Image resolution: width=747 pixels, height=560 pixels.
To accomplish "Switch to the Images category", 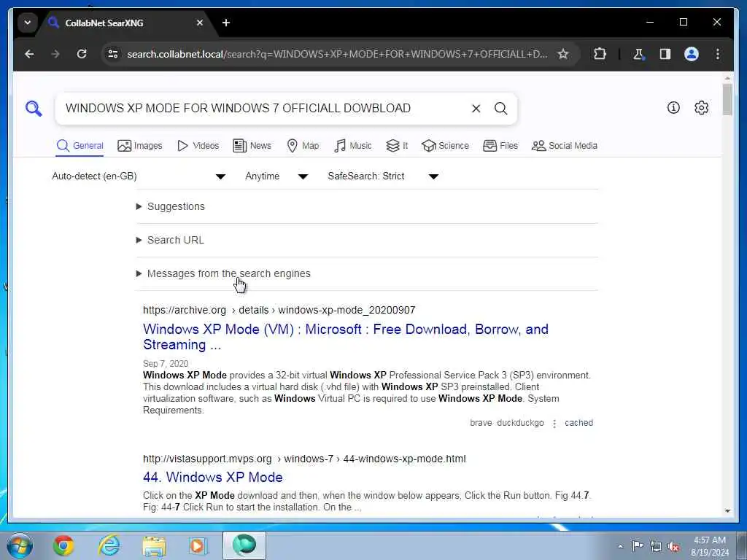I will point(139,146).
